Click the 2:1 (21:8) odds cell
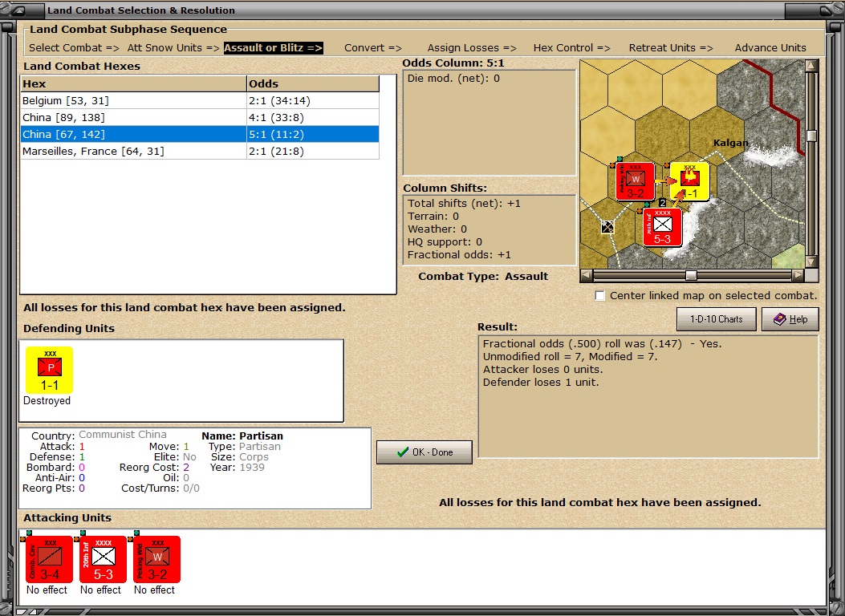The height and width of the screenshot is (616, 845). click(313, 152)
